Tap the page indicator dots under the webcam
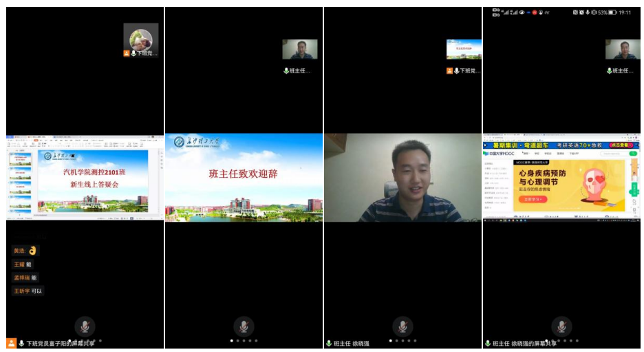Image resolution: width=644 pixels, height=352 pixels. (x=402, y=340)
